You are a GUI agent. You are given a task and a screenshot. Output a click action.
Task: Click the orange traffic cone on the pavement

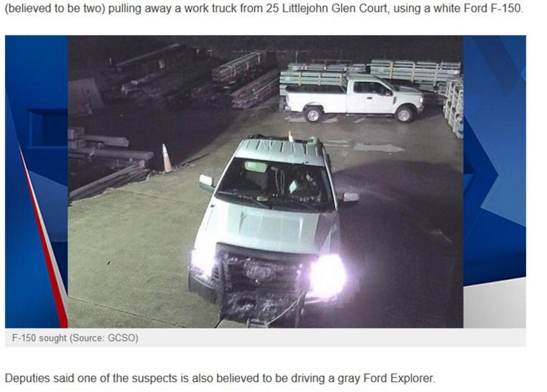coord(167,158)
